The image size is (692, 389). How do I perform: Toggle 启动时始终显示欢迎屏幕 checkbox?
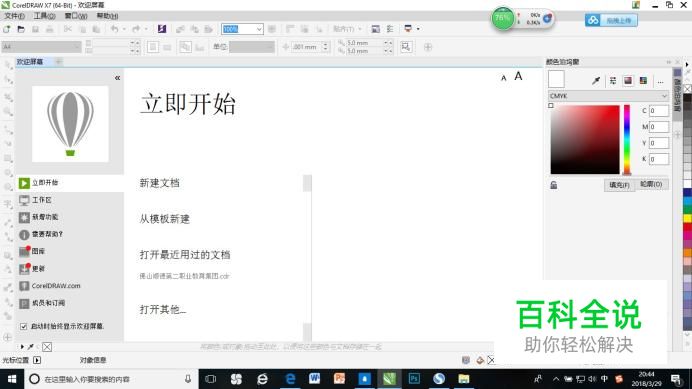click(x=23, y=326)
